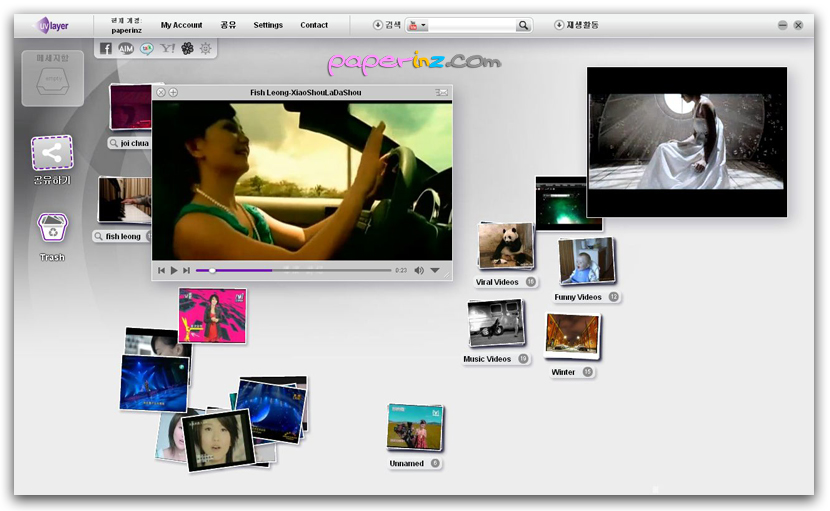Click the detach icon in player title bar
The width and height of the screenshot is (830, 511).
click(x=441, y=92)
